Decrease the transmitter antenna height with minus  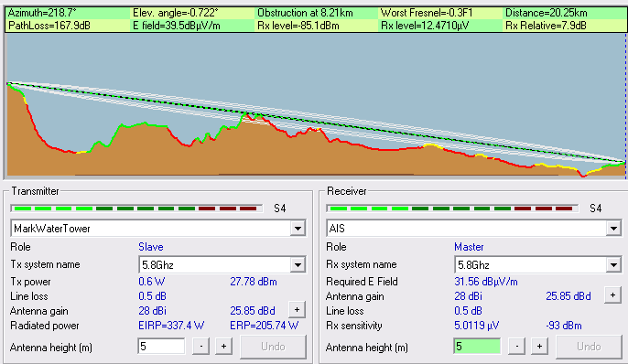coord(200,347)
